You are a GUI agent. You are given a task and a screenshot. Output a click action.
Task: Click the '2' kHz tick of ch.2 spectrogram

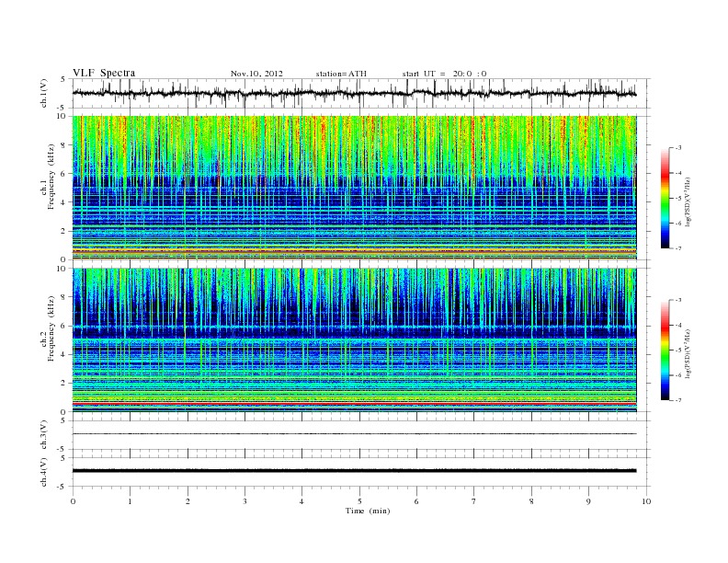pyautogui.click(x=63, y=384)
